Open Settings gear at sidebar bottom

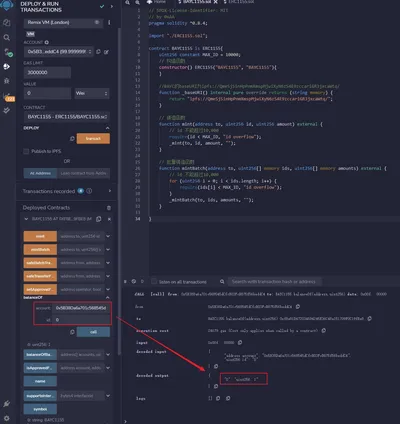point(7,418)
